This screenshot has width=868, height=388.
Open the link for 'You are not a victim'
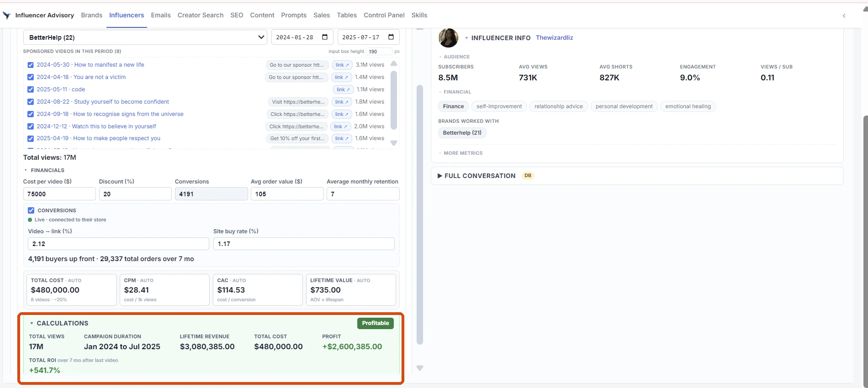click(x=341, y=77)
